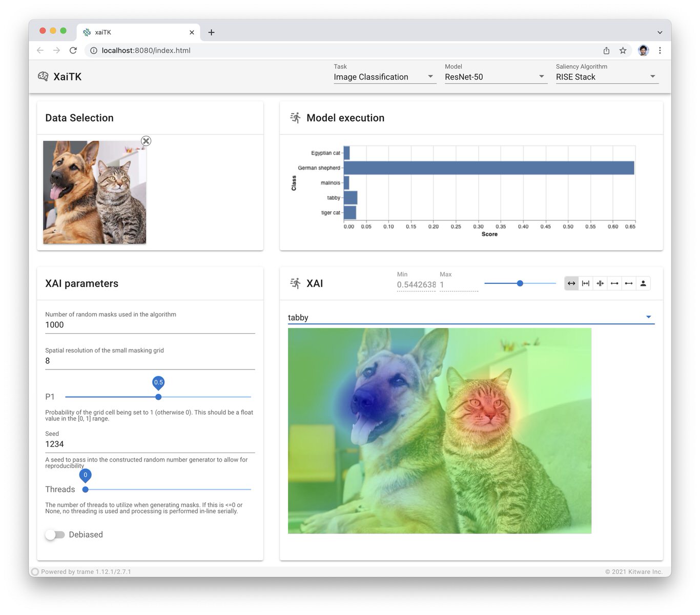Enable the Debiased switch
Screen dimensions: 700x615
[x=55, y=535]
